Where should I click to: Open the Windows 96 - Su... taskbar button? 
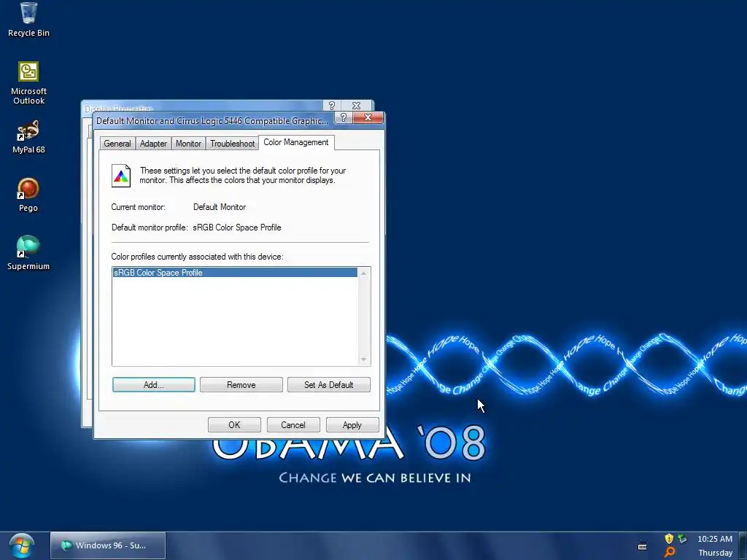pos(108,545)
